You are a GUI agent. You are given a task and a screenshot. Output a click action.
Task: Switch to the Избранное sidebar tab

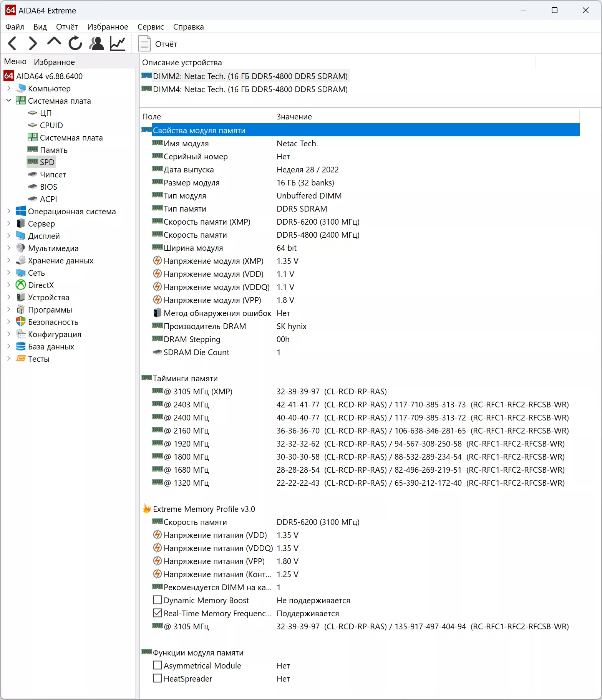click(54, 62)
